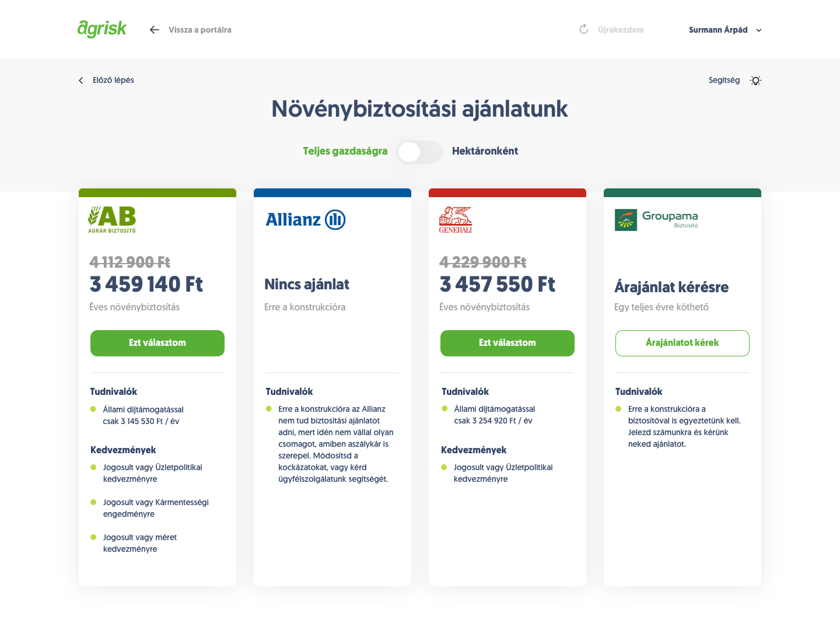Viewport: 840px width, 641px height.
Task: Click the crossed-out 4 112 900 Ft price
Action: 130,262
